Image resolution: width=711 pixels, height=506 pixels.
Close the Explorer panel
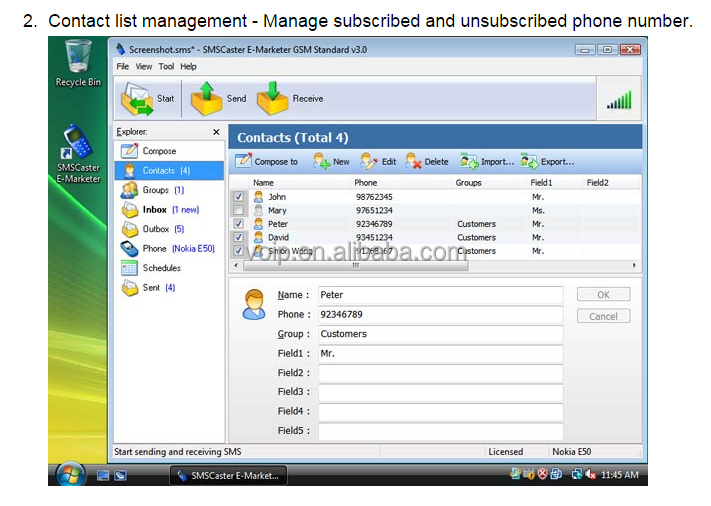216,132
